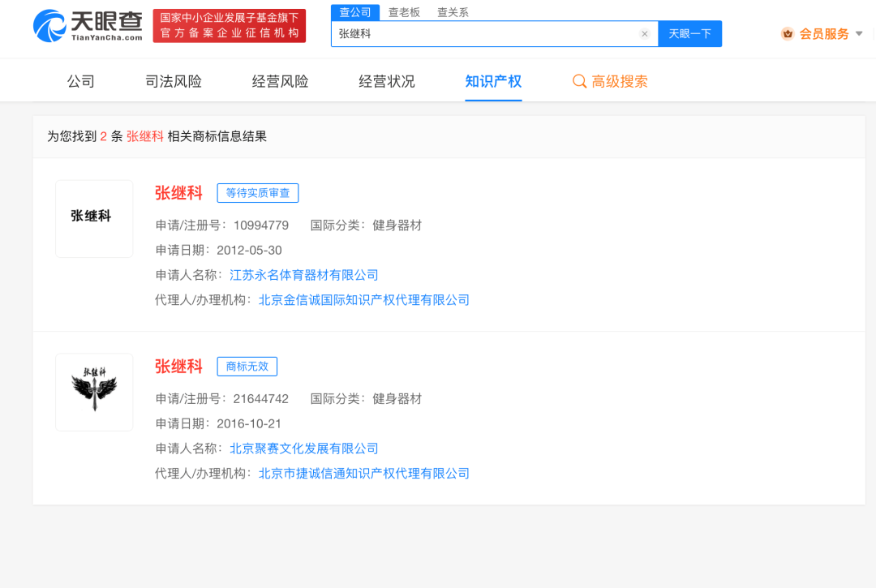Switch to the 经营风险 category tab
Screen dimensions: 876x588
point(280,82)
